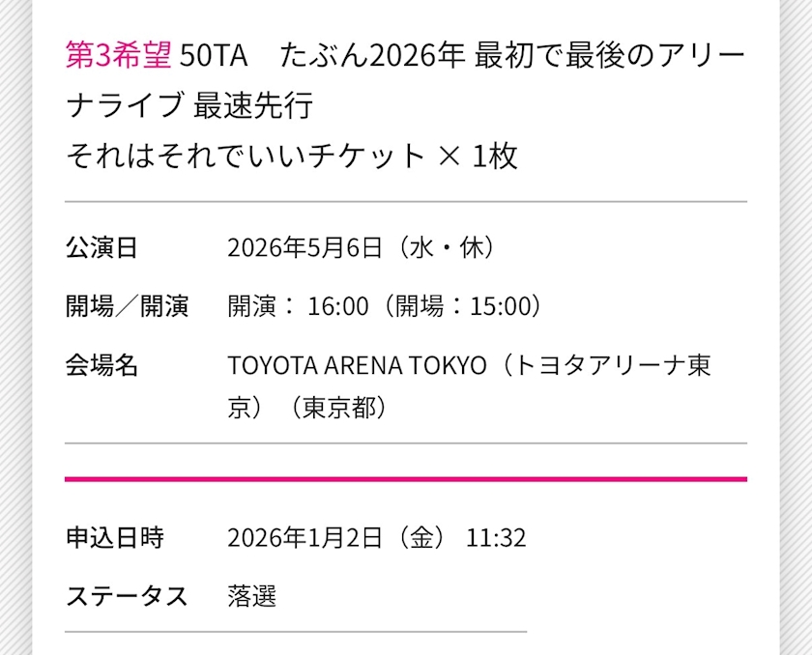Viewport: 812px width, 655px height.
Task: Select the performance date 2026年5月6日
Action: (305, 247)
